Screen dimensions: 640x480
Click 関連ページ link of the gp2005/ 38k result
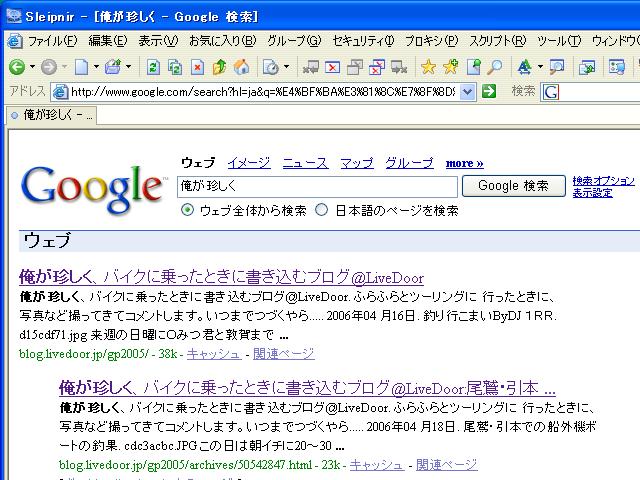click(284, 353)
